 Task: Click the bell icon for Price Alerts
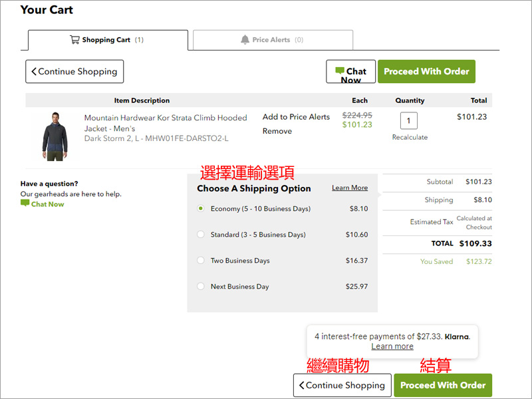coord(245,40)
